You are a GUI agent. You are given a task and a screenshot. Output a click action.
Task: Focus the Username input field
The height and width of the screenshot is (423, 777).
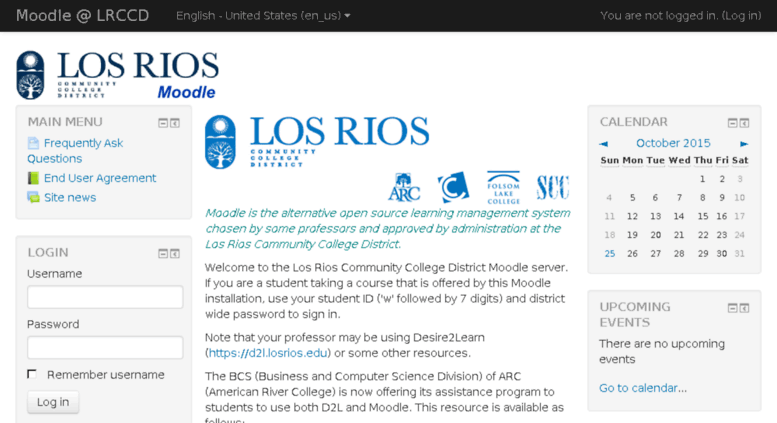[x=105, y=297]
